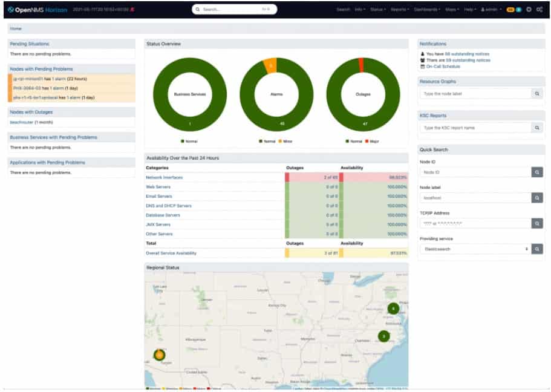Open the Providing service select box
The width and height of the screenshot is (551, 392).
pos(475,249)
